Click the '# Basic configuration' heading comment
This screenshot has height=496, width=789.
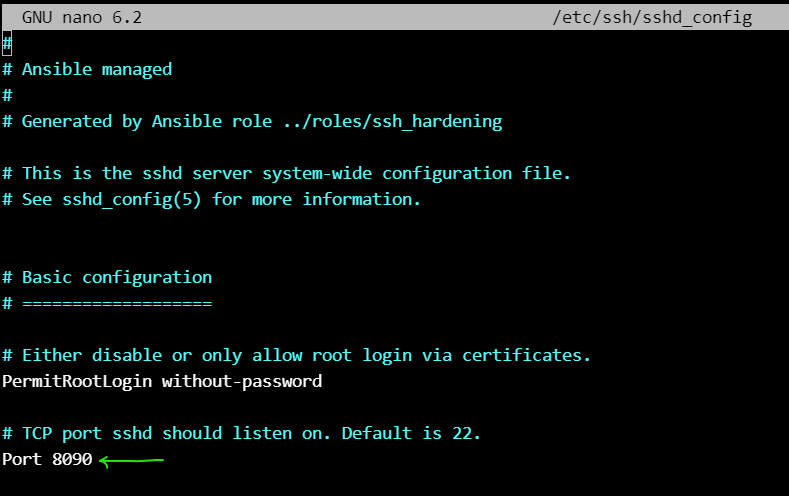(x=107, y=278)
